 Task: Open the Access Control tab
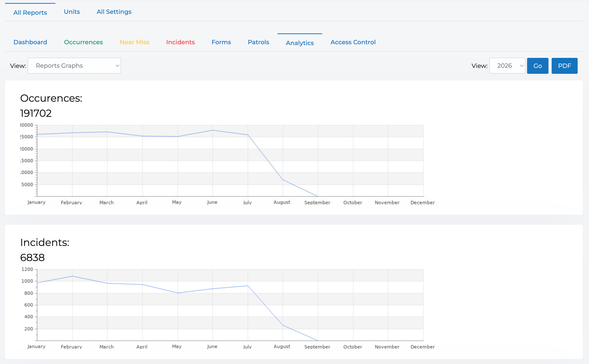353,42
